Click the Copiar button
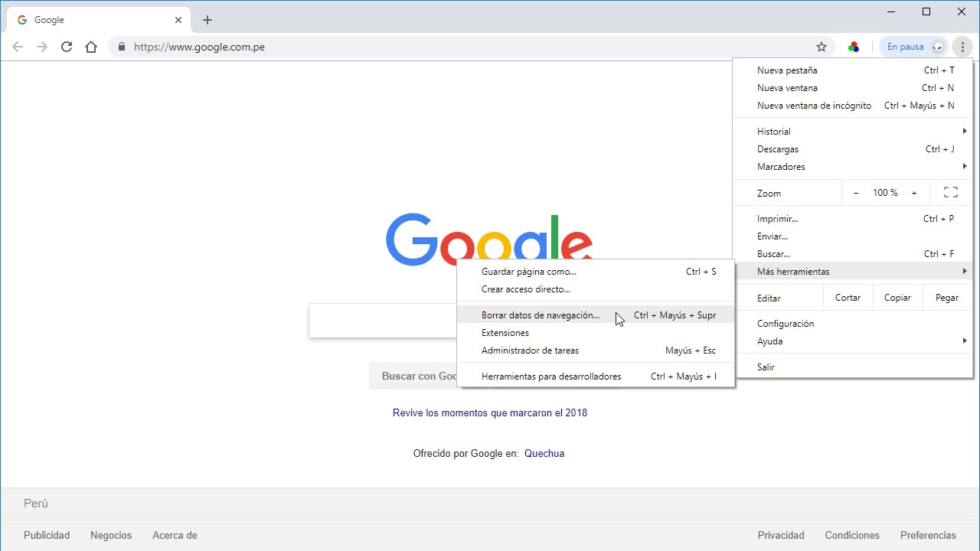 (x=897, y=298)
